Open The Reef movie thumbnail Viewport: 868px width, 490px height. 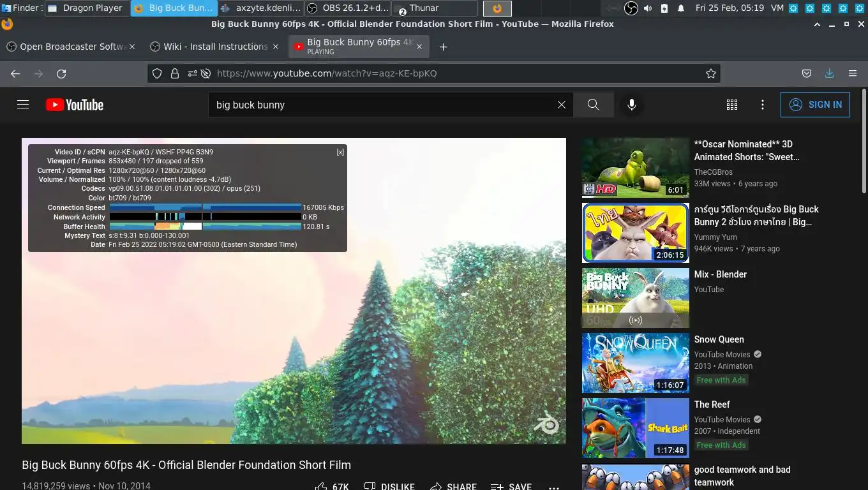point(636,428)
